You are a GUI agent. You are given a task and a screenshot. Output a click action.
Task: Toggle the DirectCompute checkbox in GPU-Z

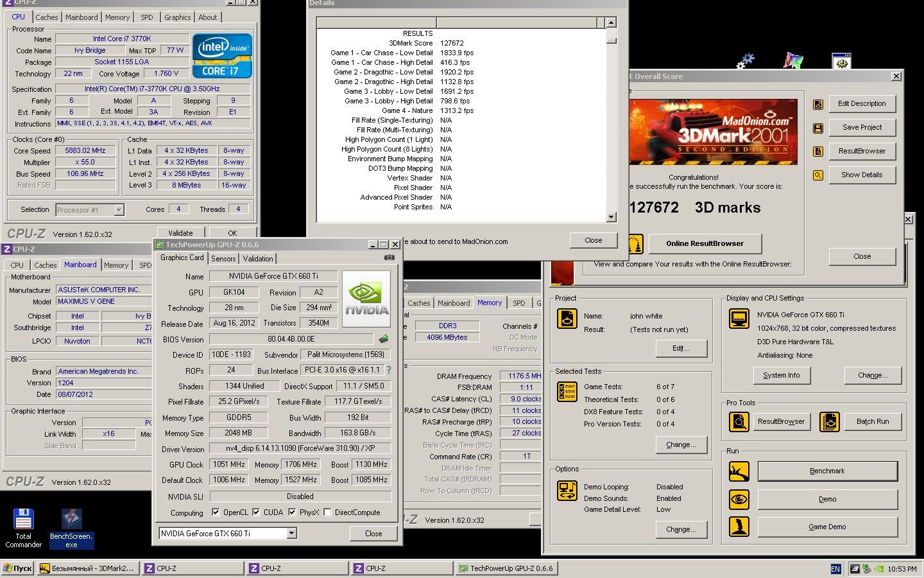point(328,512)
